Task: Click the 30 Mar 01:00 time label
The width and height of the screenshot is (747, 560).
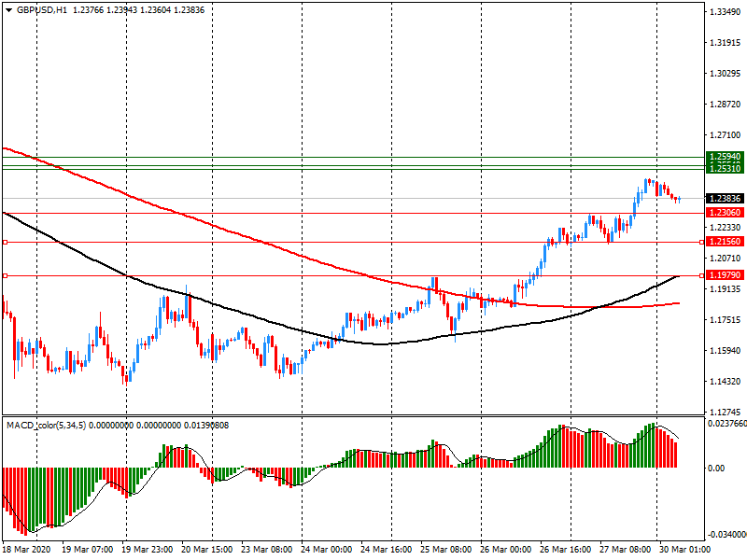Action: click(684, 550)
